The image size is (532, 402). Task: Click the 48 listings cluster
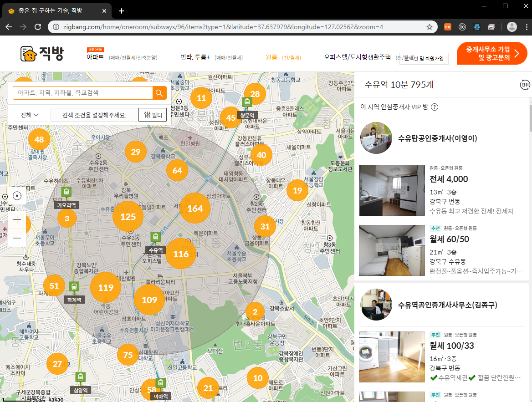(x=39, y=139)
